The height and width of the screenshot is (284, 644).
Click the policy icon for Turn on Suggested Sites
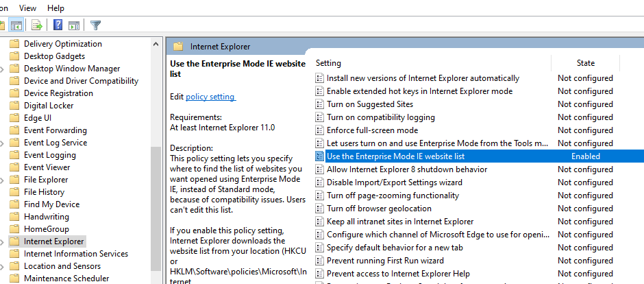tap(319, 104)
